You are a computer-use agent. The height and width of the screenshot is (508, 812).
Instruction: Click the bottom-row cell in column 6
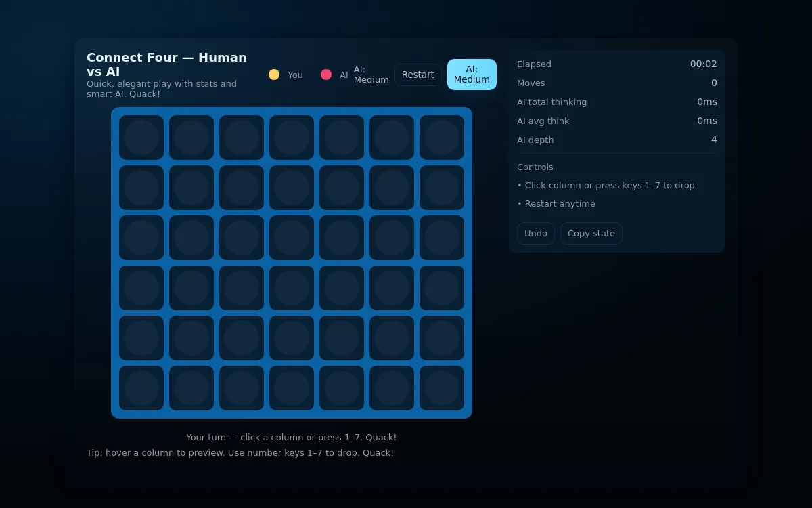pos(392,388)
